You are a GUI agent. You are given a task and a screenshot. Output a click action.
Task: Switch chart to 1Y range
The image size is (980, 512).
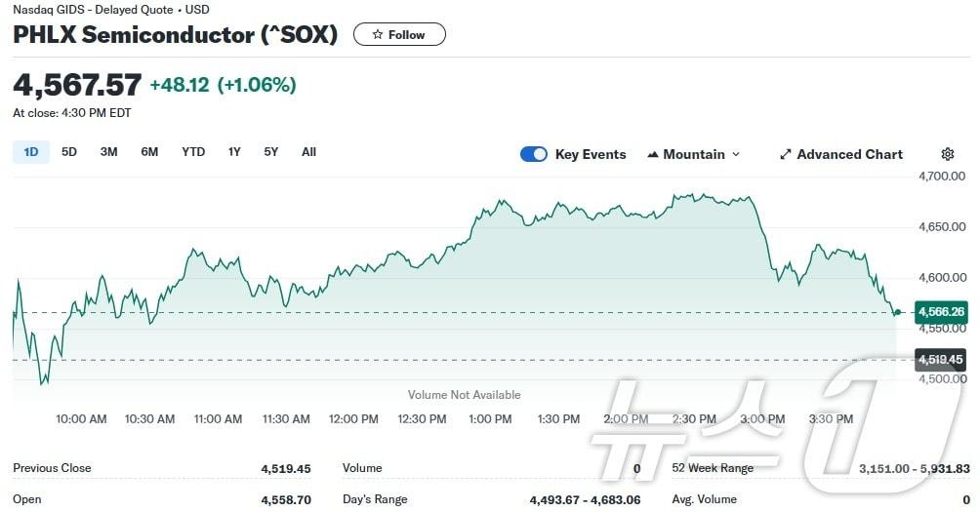[x=234, y=152]
